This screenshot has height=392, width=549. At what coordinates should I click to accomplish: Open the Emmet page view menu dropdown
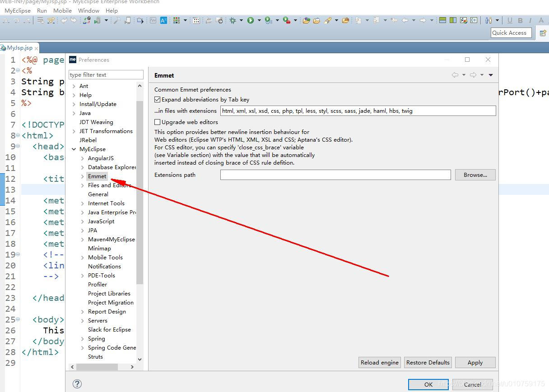tap(491, 75)
